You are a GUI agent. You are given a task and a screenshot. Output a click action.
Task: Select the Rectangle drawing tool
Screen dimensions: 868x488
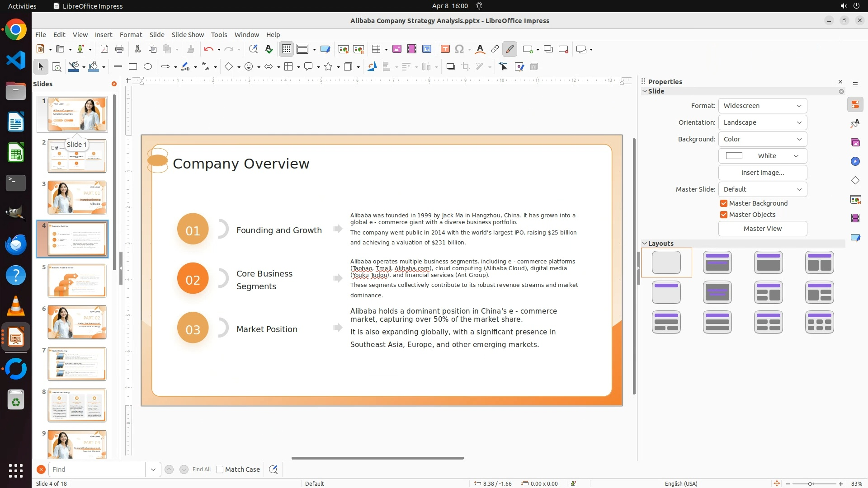pos(133,67)
